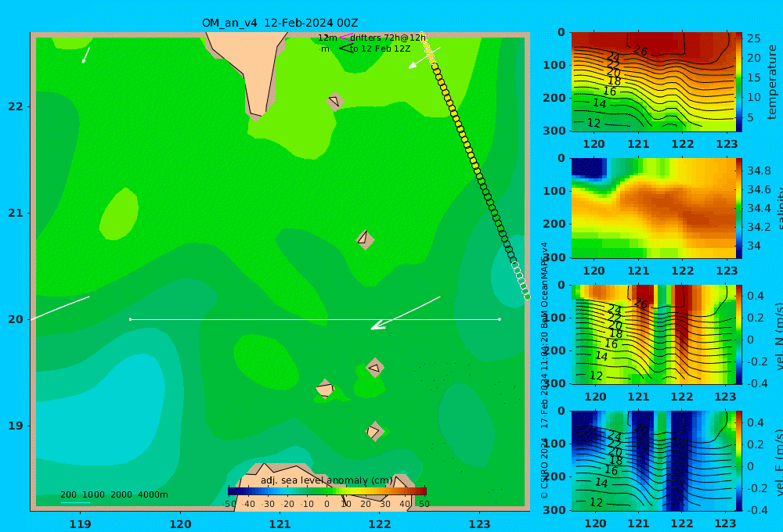Click the magenta drifter arrow in the legend
This screenshot has width=783, height=532.
point(345,37)
